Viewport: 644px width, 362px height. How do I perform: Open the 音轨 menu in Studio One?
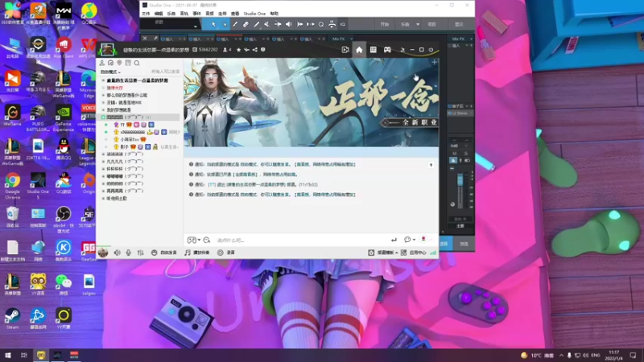[x=184, y=14]
